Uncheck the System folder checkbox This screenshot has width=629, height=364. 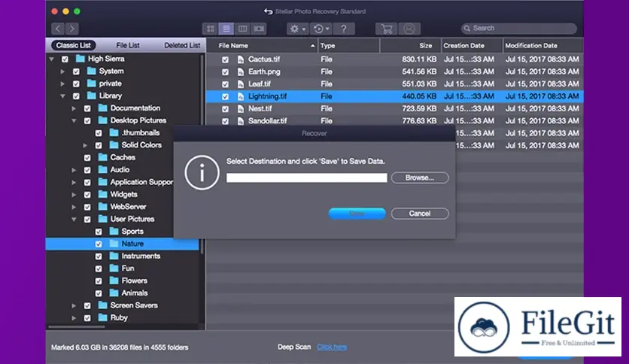76,71
